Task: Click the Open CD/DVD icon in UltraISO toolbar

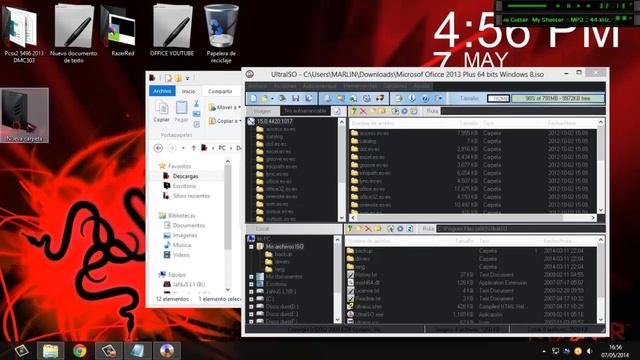Action: [x=282, y=98]
